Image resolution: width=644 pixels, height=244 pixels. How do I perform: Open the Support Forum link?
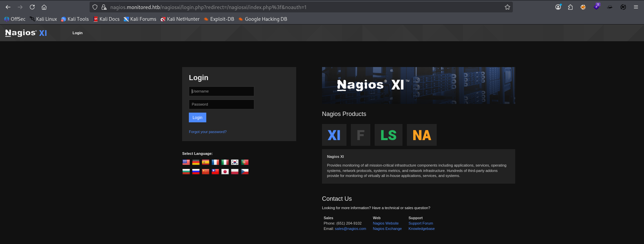click(421, 223)
